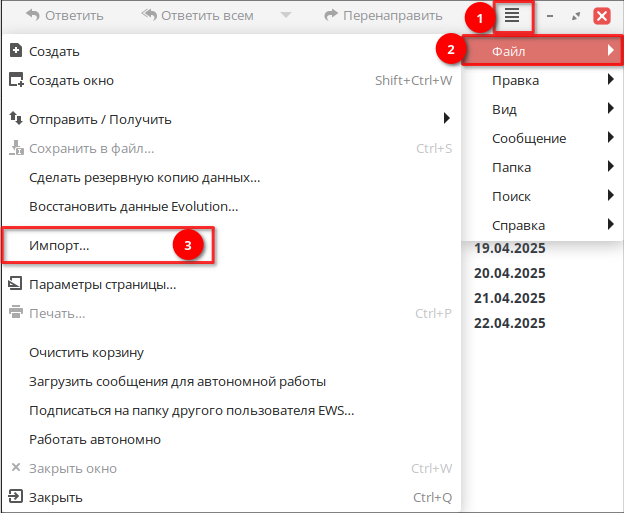Click the Ответить toolbar button
The width and height of the screenshot is (624, 513).
coord(65,16)
